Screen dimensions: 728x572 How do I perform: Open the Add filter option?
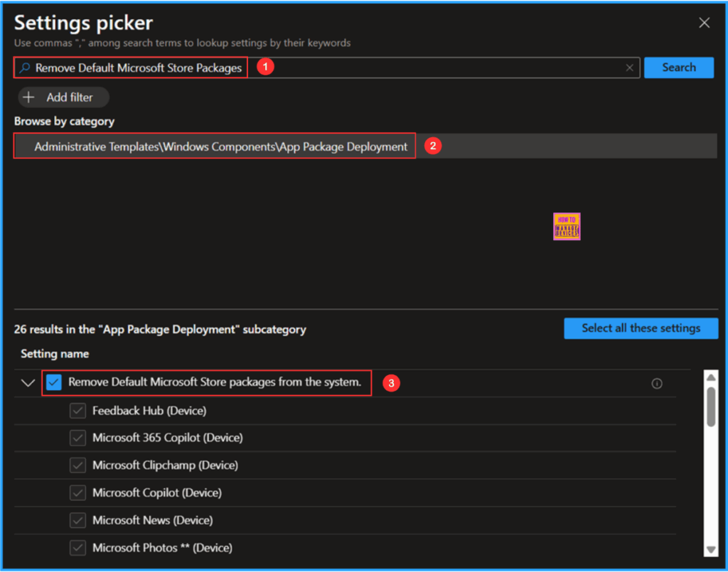[x=64, y=97]
